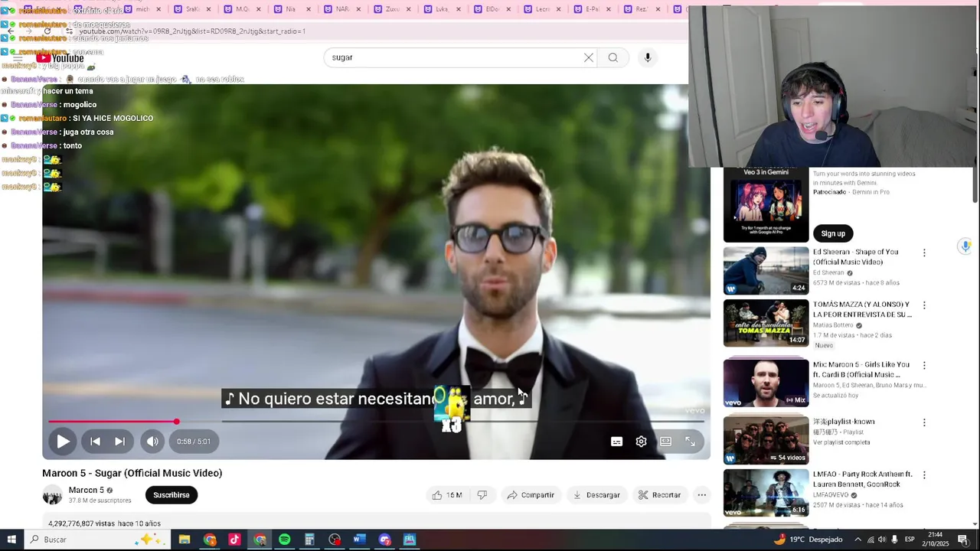Screen dimensions: 980x551
Task: Switch to theater mode view
Action: [x=665, y=442]
